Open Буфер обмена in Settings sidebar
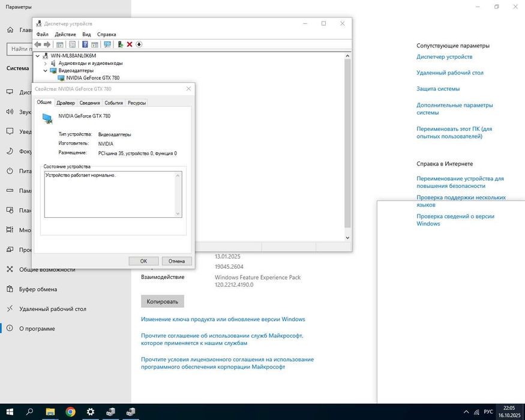The height and width of the screenshot is (420, 525). pyautogui.click(x=38, y=289)
